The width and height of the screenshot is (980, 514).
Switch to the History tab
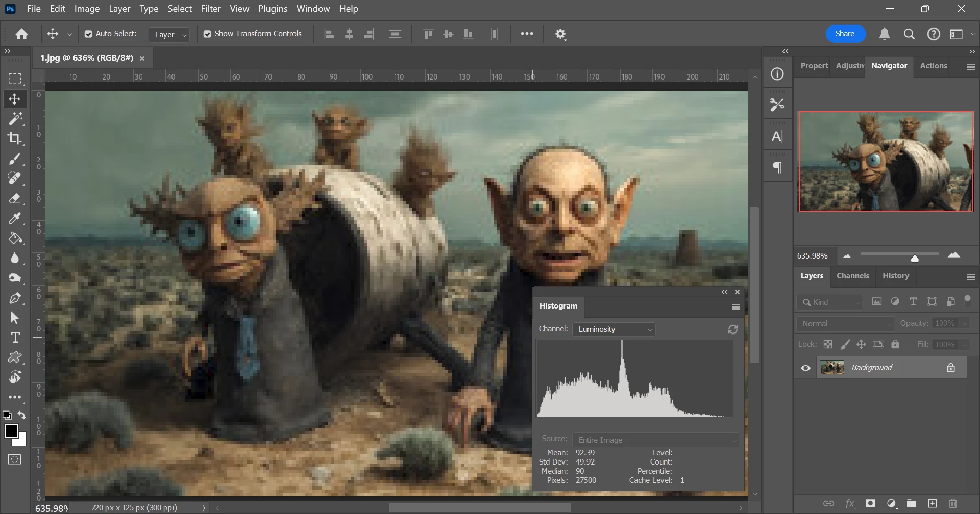coord(896,276)
